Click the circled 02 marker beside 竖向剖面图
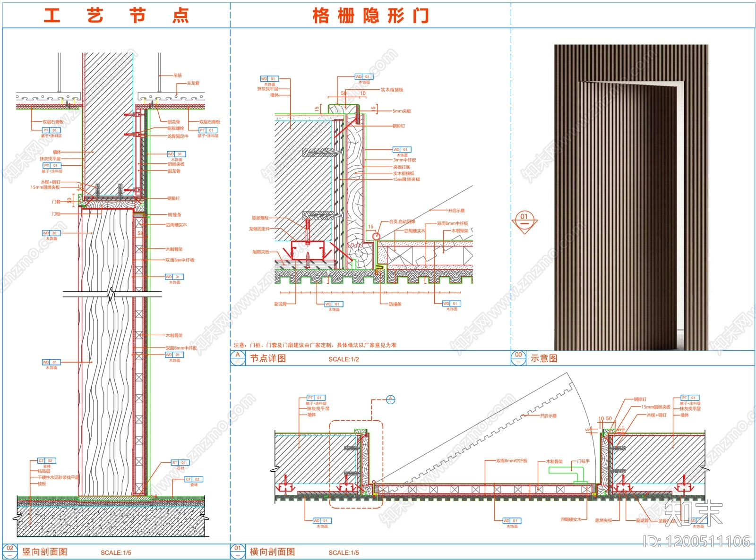Screen dimensions: 756x560 (x=10, y=552)
